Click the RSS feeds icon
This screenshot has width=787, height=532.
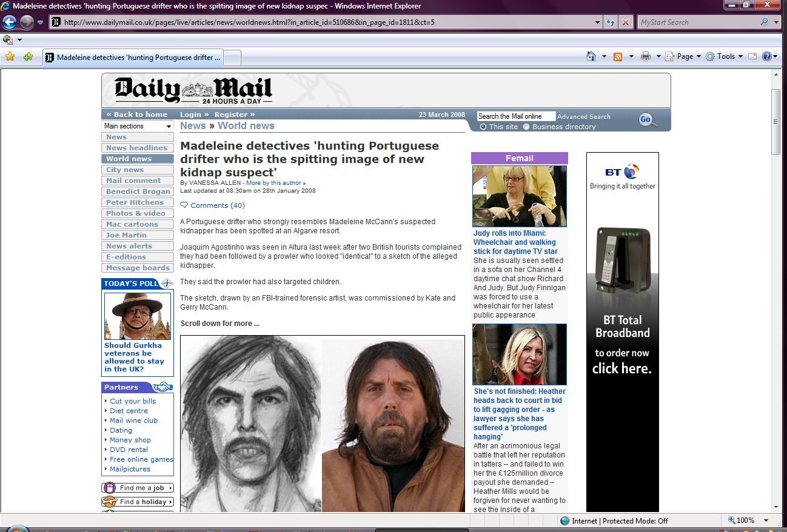(x=618, y=56)
